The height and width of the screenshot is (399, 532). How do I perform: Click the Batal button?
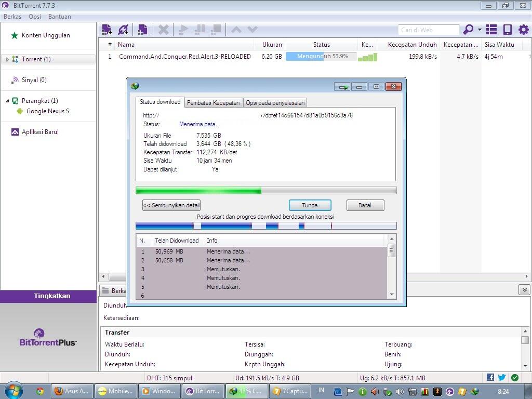click(365, 205)
